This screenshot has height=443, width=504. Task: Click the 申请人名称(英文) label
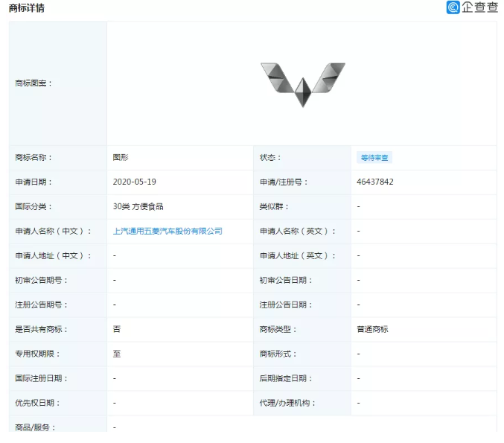point(298,231)
